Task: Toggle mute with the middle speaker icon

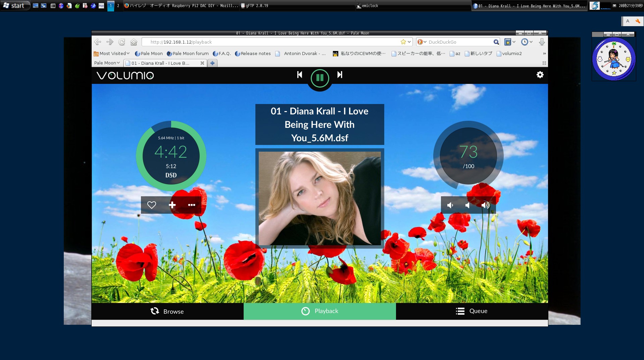Action: tap(467, 205)
